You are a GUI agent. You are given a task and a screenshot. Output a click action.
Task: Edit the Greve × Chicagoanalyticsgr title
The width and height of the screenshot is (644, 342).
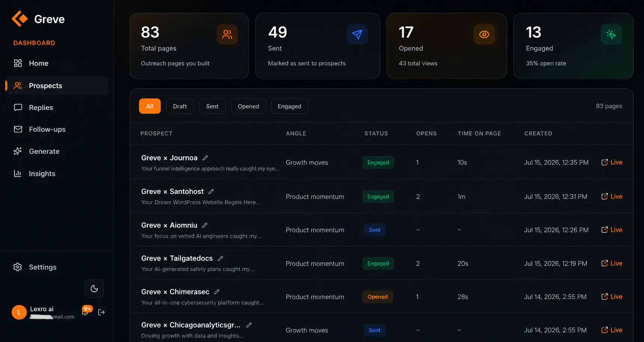pyautogui.click(x=249, y=325)
